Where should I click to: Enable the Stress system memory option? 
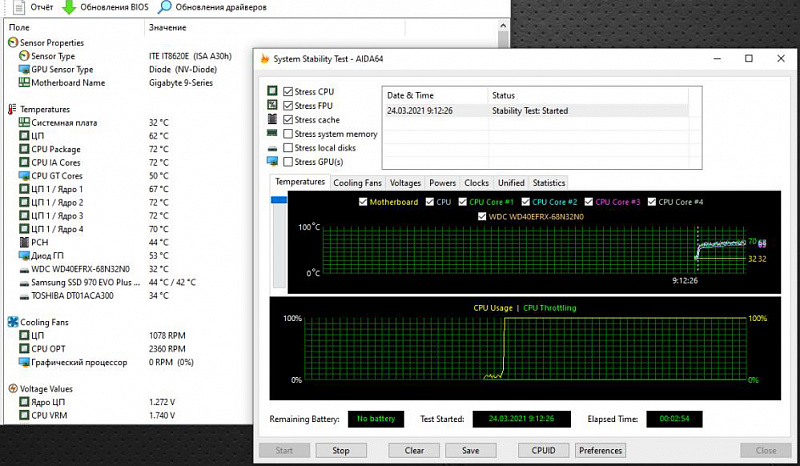(288, 134)
